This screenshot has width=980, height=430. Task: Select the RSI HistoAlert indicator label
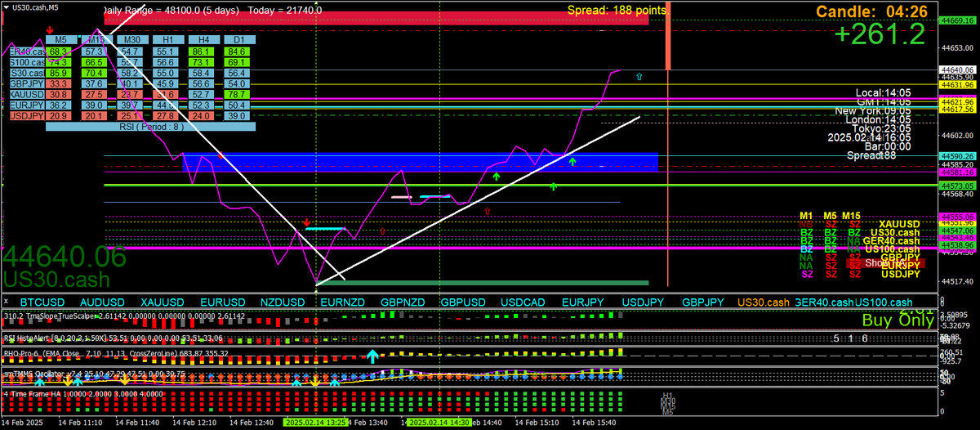(x=114, y=337)
